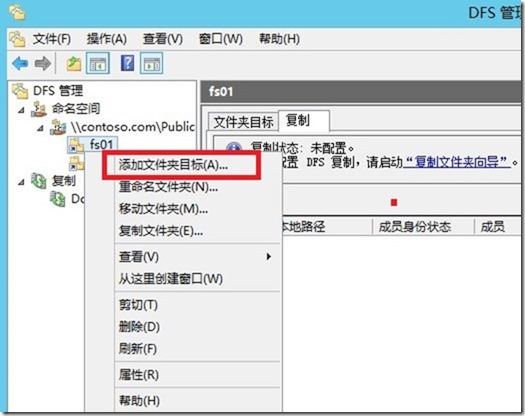Click the fs01 folder icon in tree
The image size is (525, 416).
(76, 145)
